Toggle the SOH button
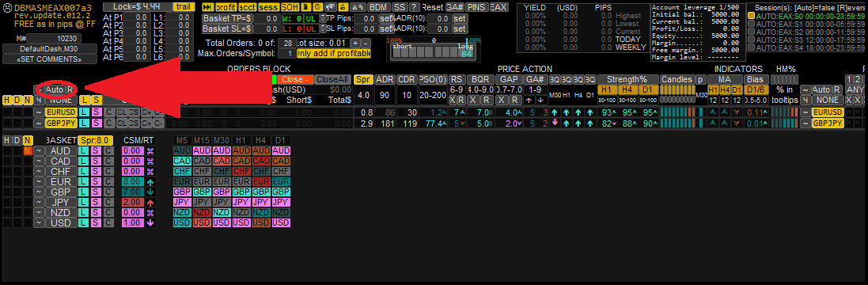 [290, 7]
